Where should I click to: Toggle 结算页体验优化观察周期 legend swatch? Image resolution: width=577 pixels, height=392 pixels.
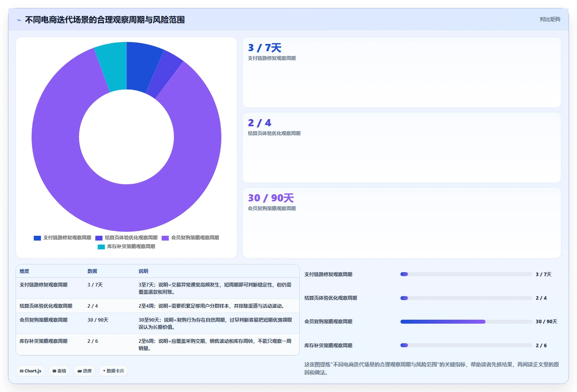pyautogui.click(x=99, y=238)
